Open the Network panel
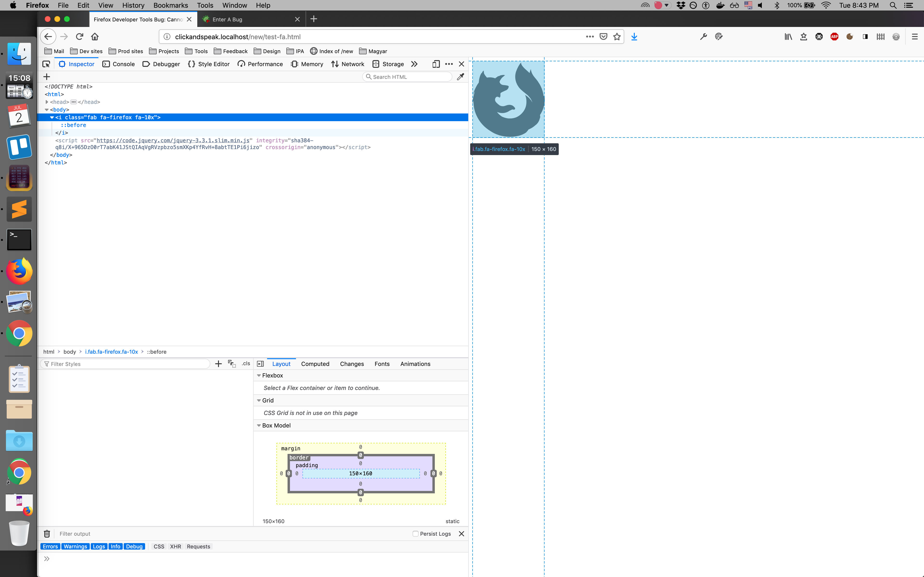 pos(348,64)
